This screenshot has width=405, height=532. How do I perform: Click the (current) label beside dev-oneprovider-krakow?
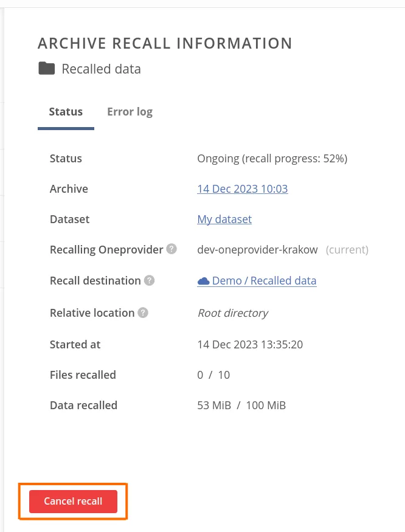point(347,249)
